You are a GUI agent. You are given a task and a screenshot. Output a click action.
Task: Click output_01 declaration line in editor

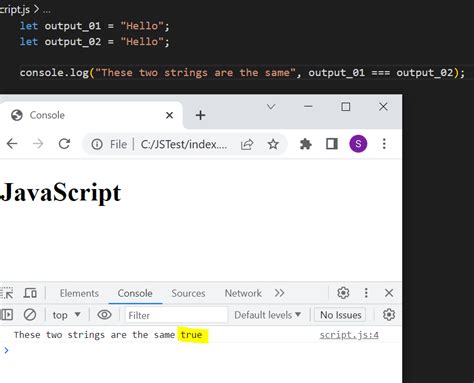(x=95, y=26)
